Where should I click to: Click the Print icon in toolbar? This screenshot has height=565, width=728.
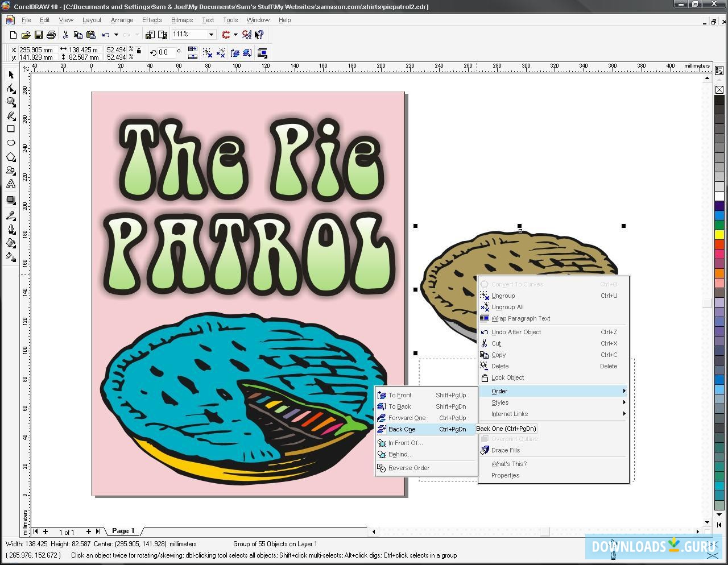51,35
